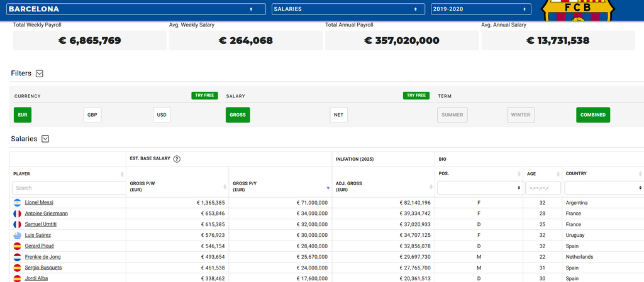Click Uruguay flag next to Luis Suárez
This screenshot has height=282, width=644.
(x=17, y=236)
